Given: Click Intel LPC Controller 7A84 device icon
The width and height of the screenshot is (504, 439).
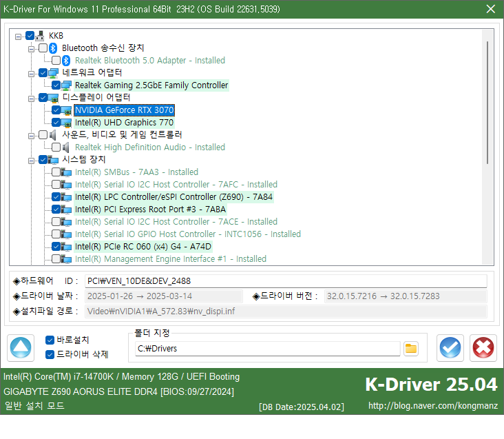Looking at the screenshot, I should coord(66,197).
